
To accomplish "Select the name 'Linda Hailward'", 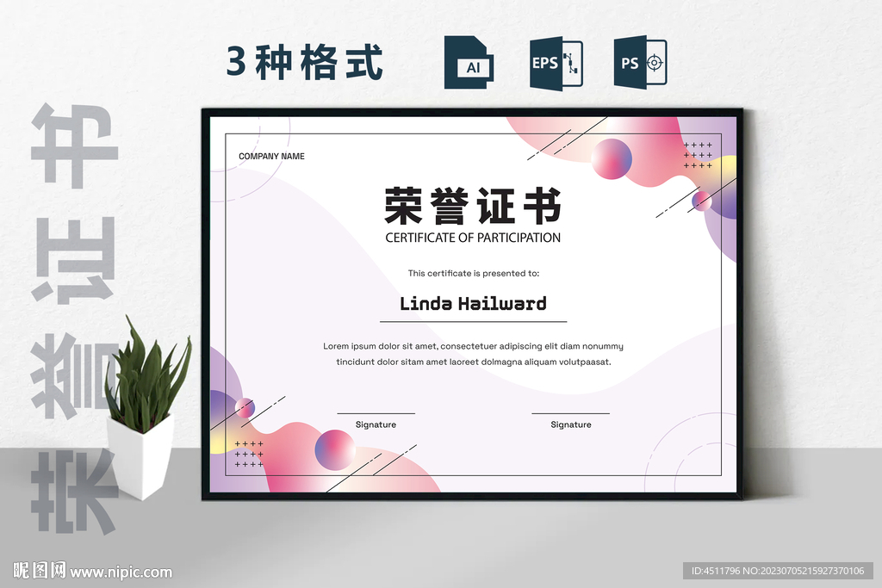I will coord(473,304).
